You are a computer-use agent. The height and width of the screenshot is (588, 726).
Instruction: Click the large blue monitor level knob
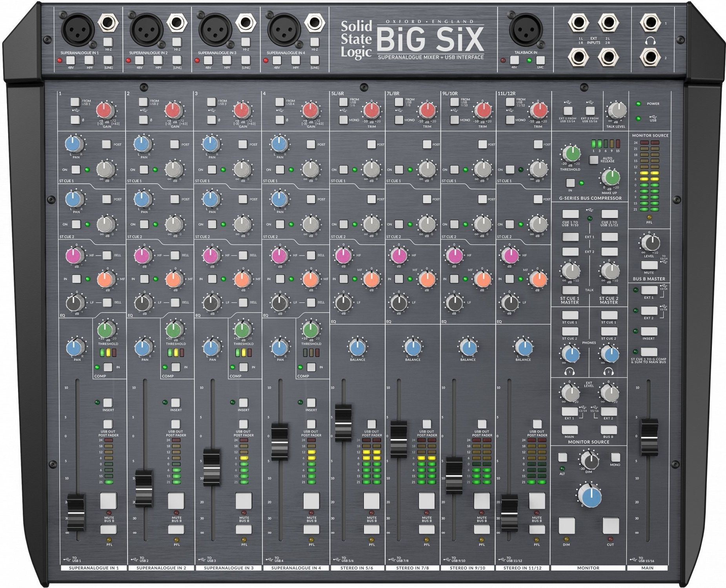[590, 496]
